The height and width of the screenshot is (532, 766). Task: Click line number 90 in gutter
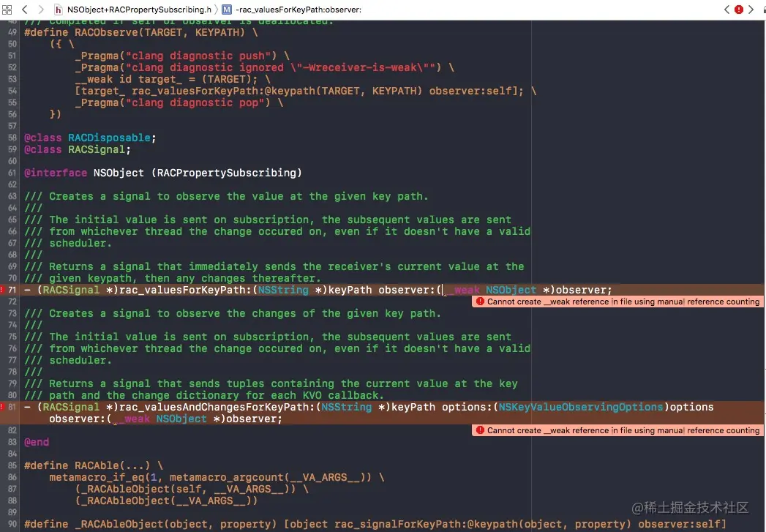[12, 524]
